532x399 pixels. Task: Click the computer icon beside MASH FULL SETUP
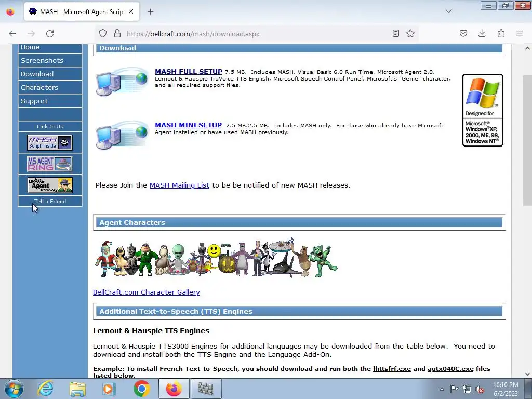point(122,82)
